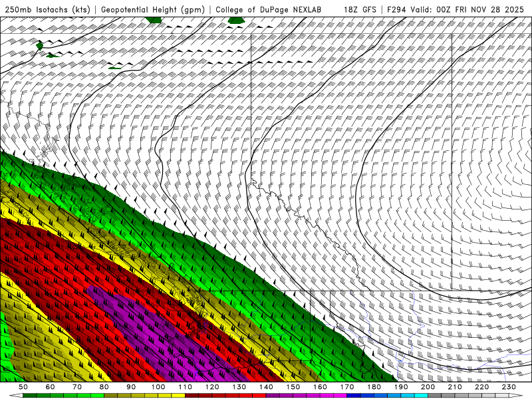This screenshot has width=532, height=399.
Task: Click the "250mb Isotachs (kts)" title text
Action: pos(47,9)
